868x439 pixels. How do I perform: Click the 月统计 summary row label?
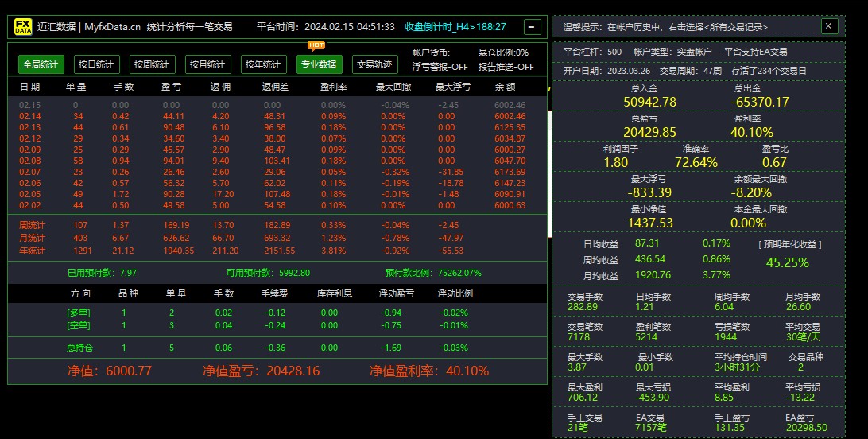(32, 238)
